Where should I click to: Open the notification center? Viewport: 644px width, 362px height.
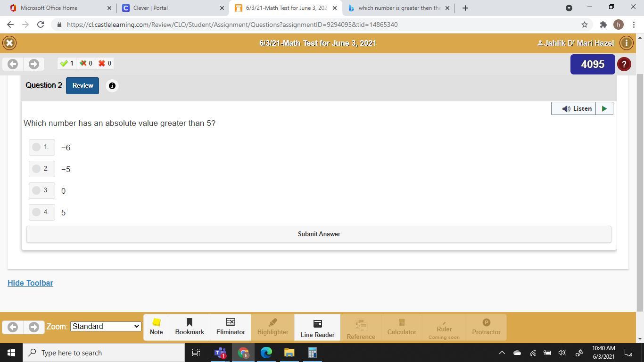628,353
